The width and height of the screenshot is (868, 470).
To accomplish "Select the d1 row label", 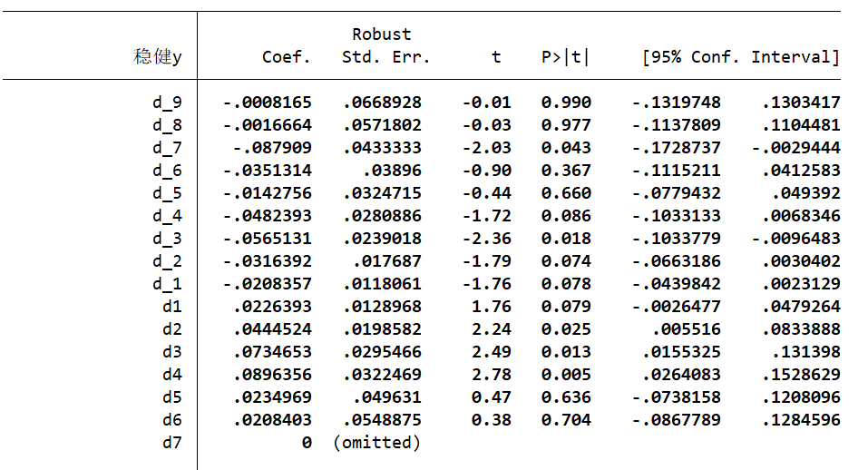I will (171, 307).
